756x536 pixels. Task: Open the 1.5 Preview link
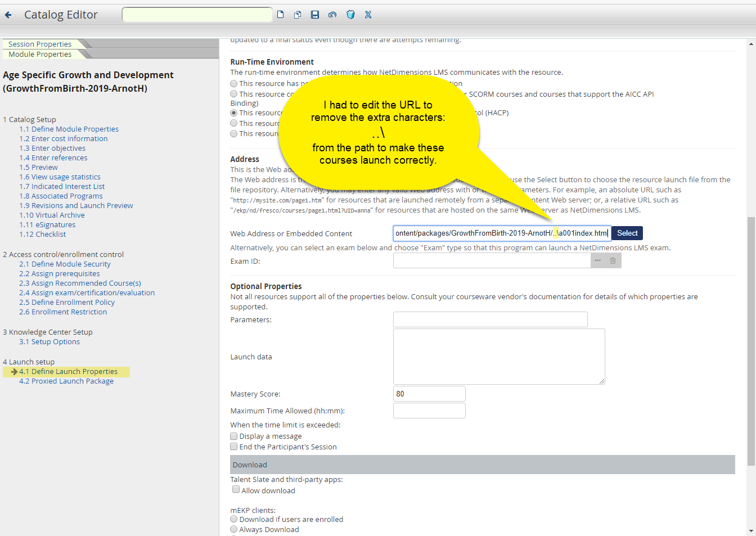[38, 167]
